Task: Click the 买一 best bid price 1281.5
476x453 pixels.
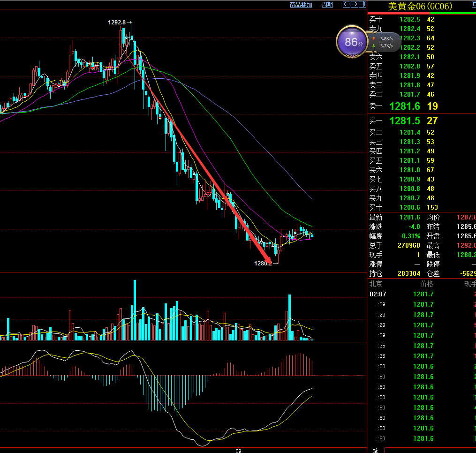Action: pyautogui.click(x=405, y=121)
